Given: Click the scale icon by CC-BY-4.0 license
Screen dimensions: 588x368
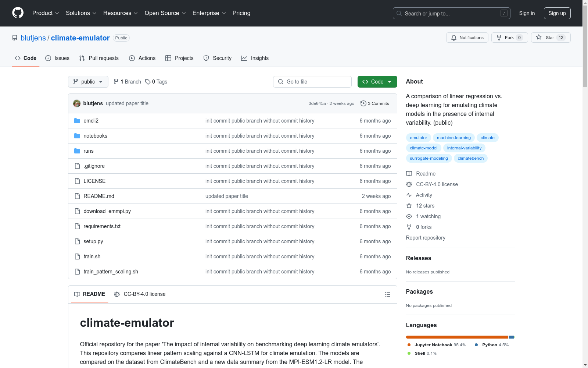Looking at the screenshot, I should 409,184.
